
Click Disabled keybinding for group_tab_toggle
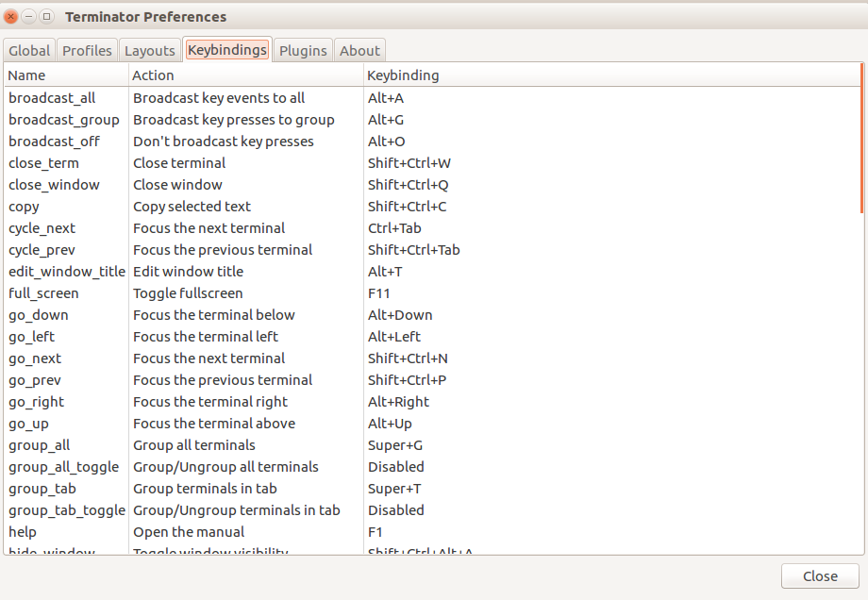pyautogui.click(x=396, y=510)
